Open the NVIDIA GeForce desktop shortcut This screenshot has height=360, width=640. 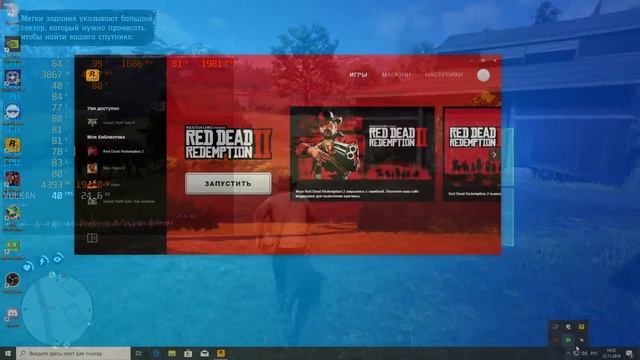click(x=12, y=44)
